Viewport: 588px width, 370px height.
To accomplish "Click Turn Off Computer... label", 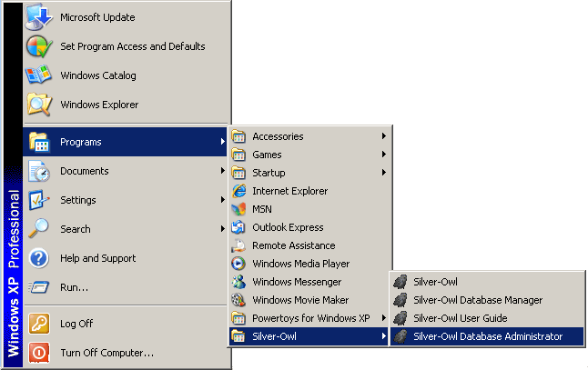I will point(106,353).
